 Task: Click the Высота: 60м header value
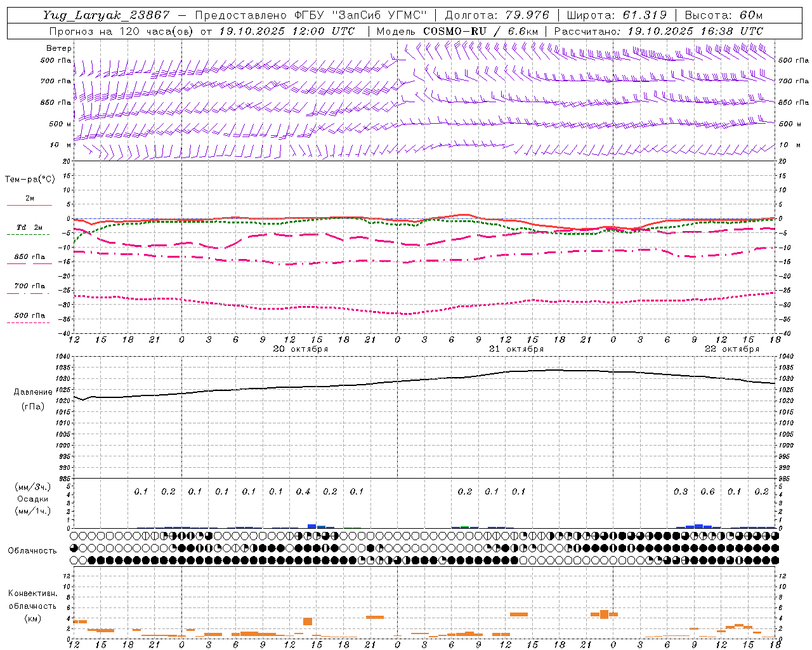(724, 15)
